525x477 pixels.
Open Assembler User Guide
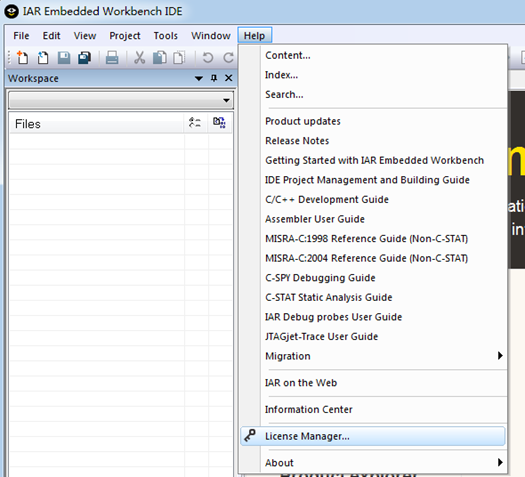pyautogui.click(x=373, y=219)
